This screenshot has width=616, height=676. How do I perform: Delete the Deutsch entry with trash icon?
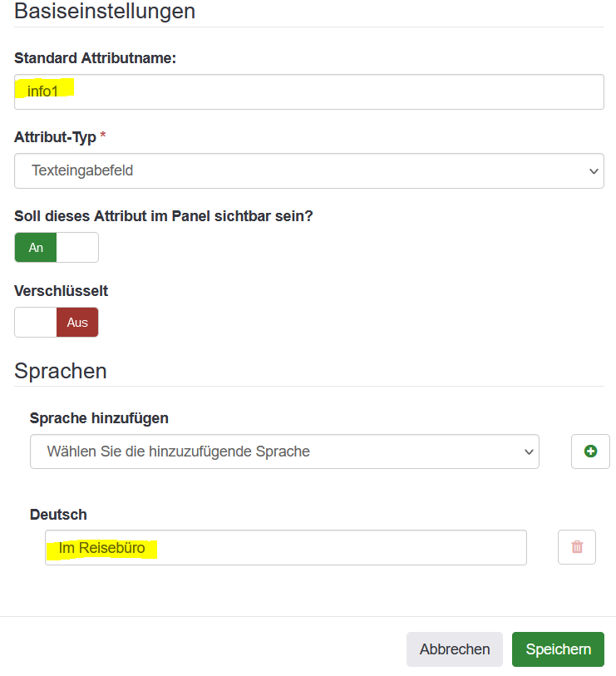click(x=577, y=547)
